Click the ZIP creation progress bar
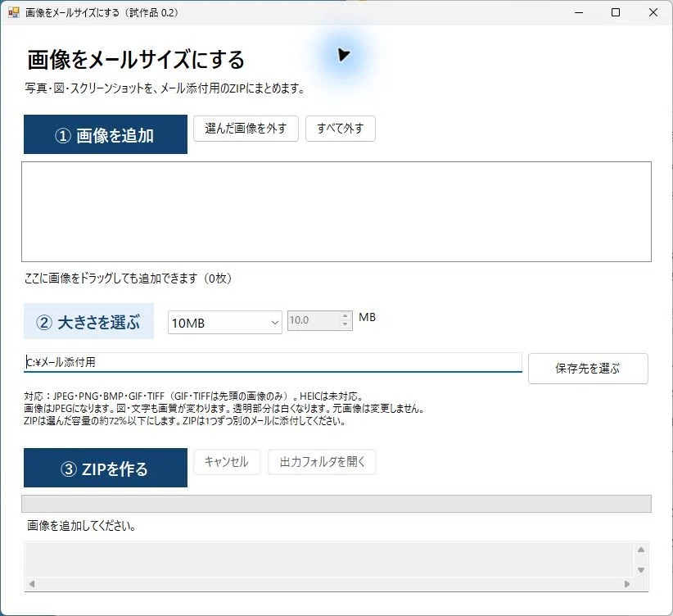Viewport: 673px width, 616px height. 336,504
